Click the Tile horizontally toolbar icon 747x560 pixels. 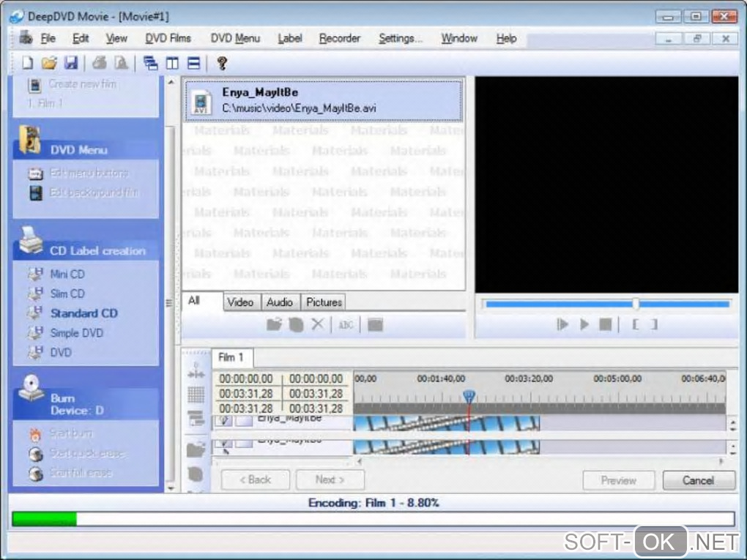[x=194, y=63]
